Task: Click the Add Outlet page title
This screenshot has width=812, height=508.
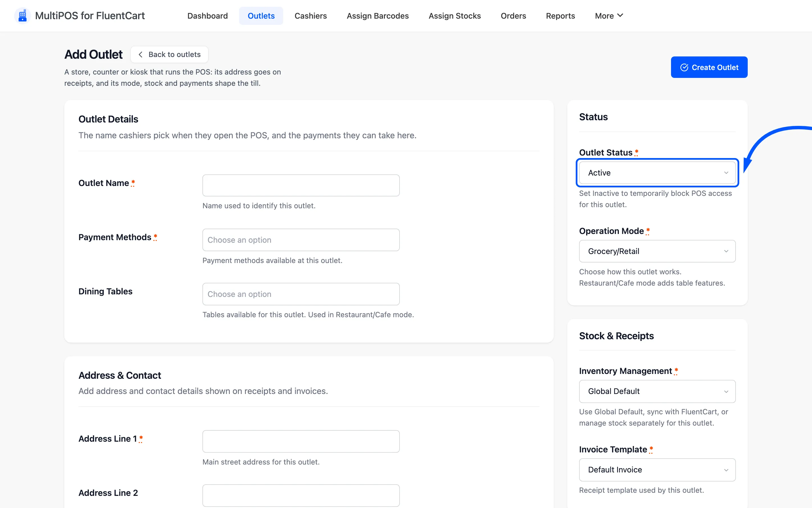Action: point(94,54)
